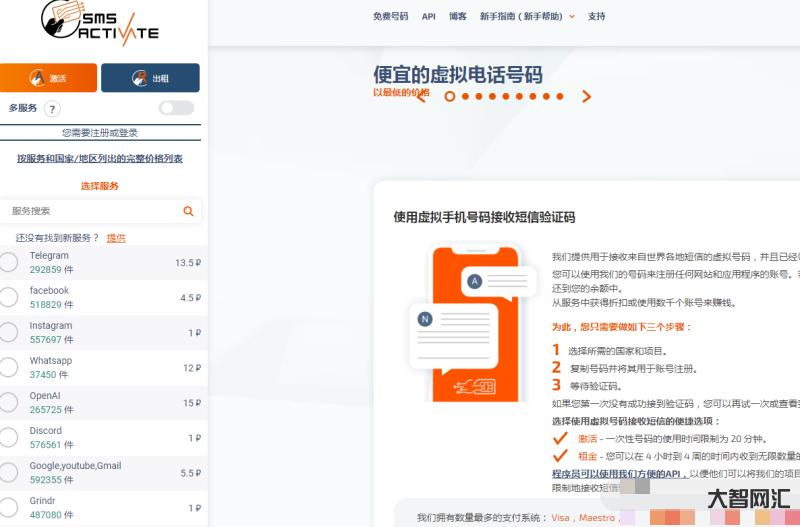This screenshot has height=527, width=800.
Task: Select the first carousel indicator dot
Action: tap(450, 97)
